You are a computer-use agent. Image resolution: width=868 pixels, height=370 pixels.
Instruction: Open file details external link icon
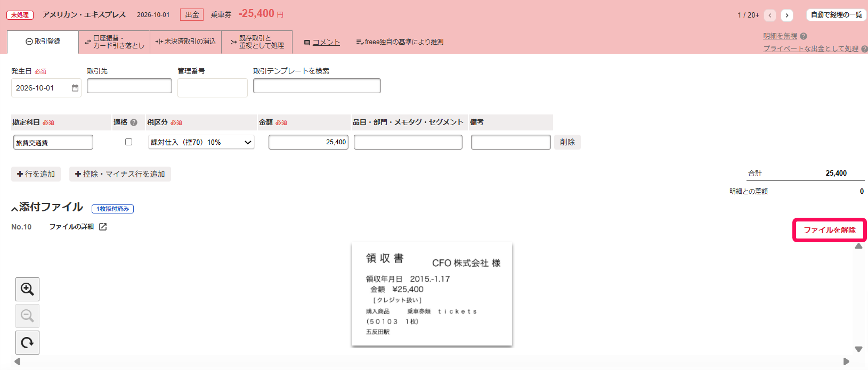103,227
